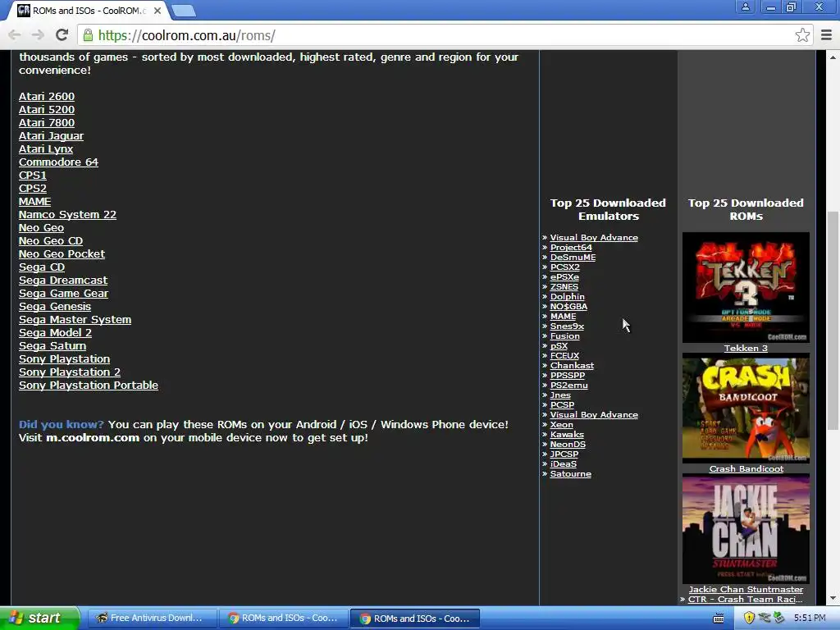The width and height of the screenshot is (840, 630).
Task: Open the Crash Bandicoot text link
Action: coord(746,468)
